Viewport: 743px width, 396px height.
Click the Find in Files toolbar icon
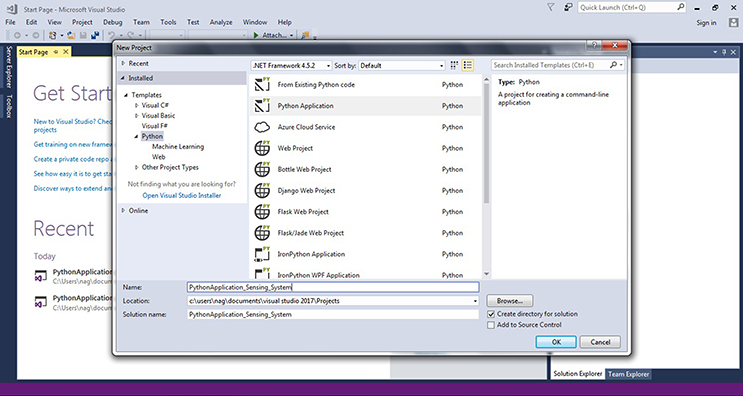pos(305,35)
